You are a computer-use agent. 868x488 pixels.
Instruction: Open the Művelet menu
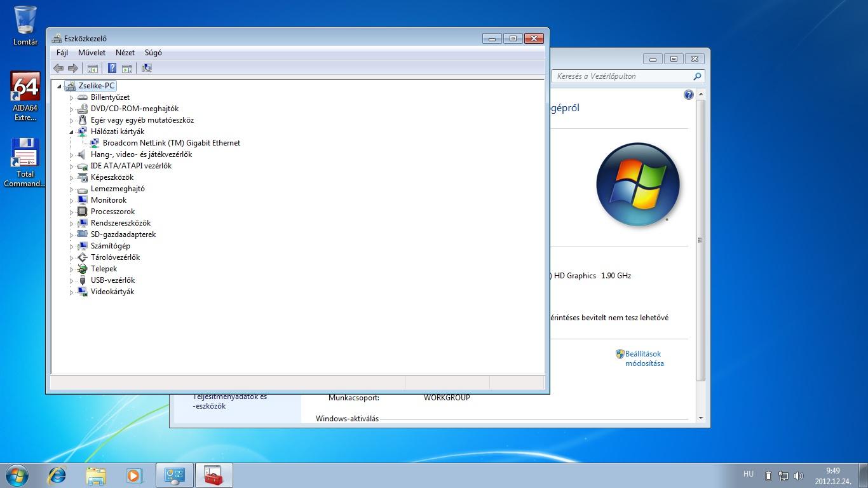[x=92, y=53]
